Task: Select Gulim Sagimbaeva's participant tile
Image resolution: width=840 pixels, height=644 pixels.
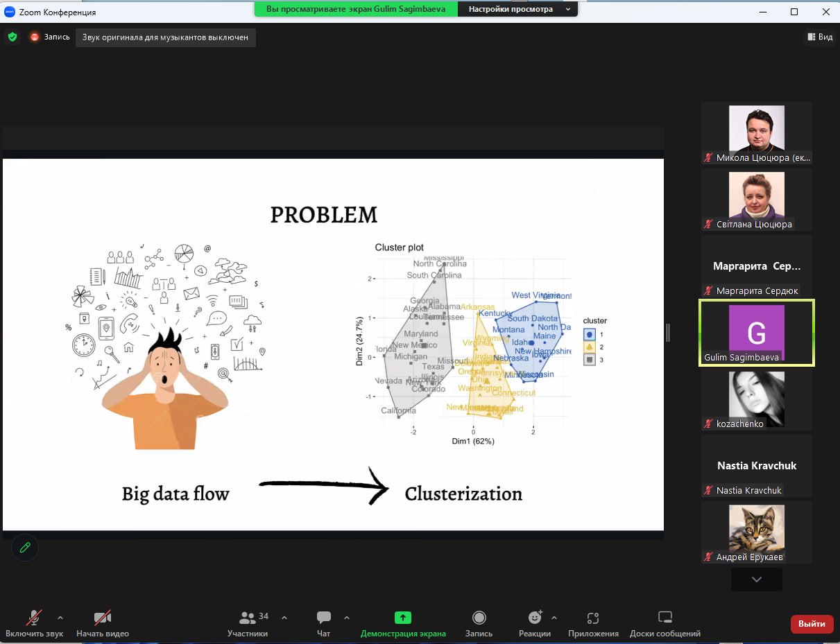Action: coord(756,333)
